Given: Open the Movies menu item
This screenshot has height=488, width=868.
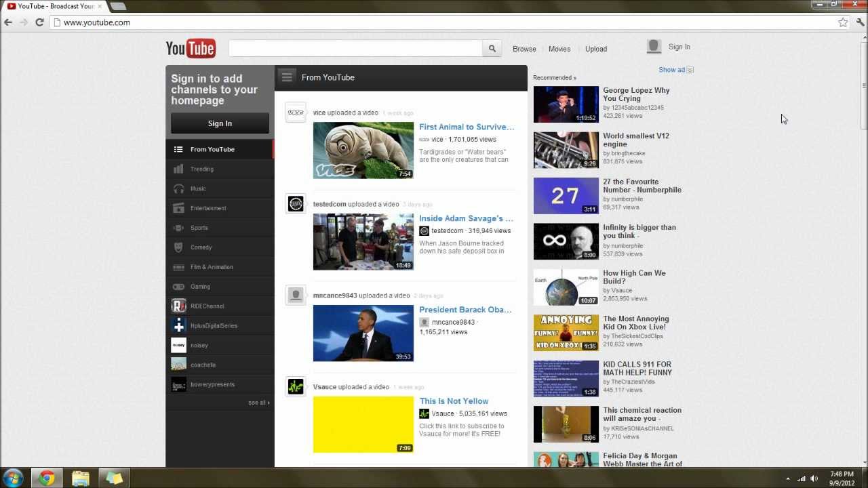Looking at the screenshot, I should click(559, 49).
